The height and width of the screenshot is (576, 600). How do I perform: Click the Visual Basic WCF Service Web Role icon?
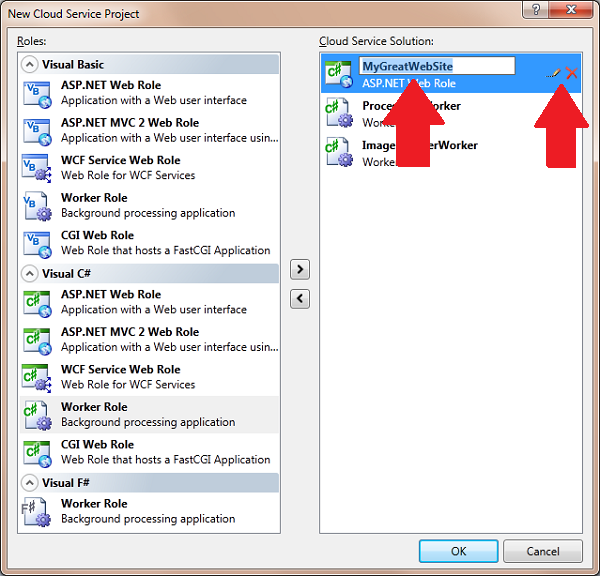[x=36, y=168]
